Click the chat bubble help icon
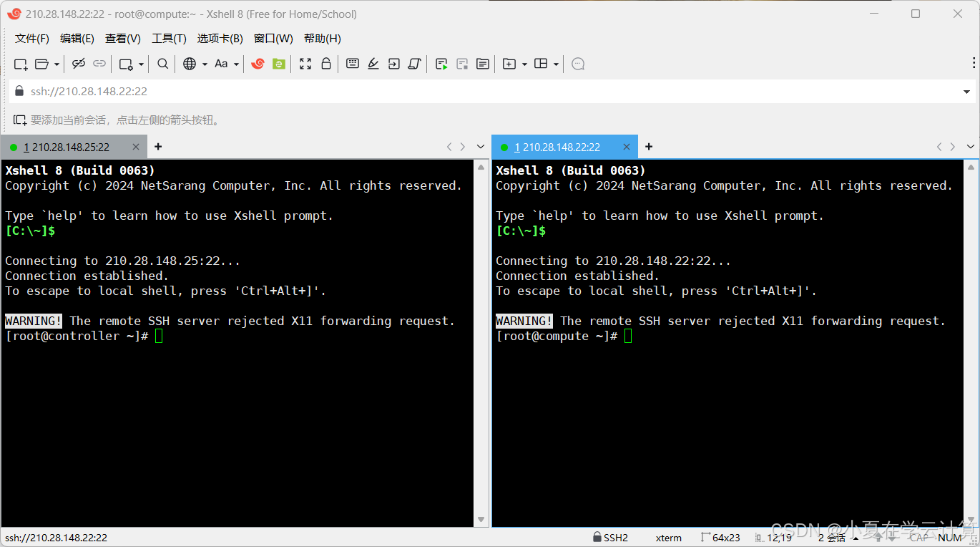 (578, 64)
